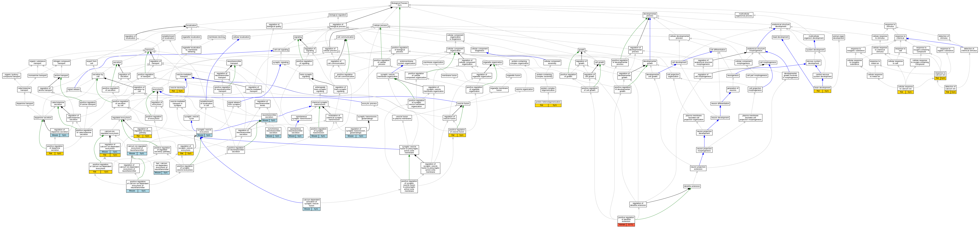Select the 'protein complex oligomerization' node
The image size is (980, 228).
548,89
